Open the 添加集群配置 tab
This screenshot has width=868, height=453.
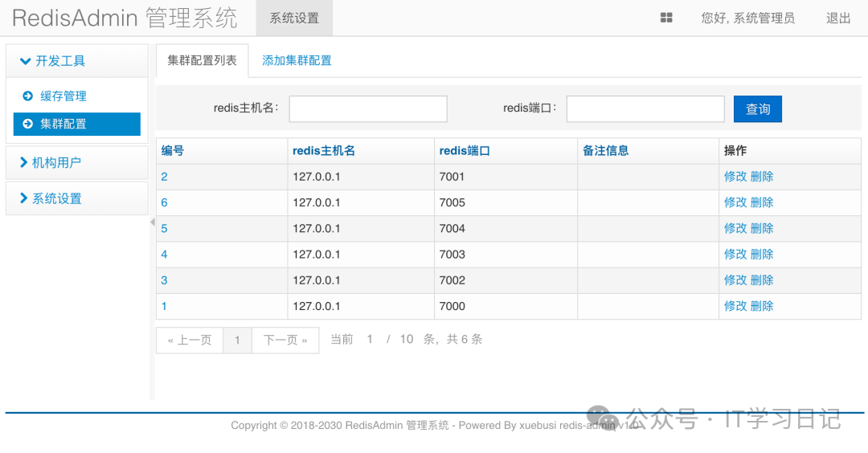coord(297,61)
